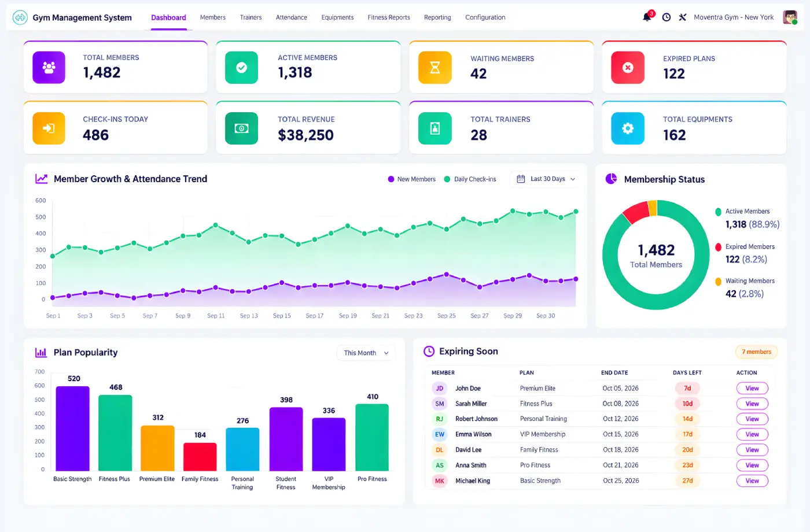Click View for Emma Wilson

pos(752,434)
